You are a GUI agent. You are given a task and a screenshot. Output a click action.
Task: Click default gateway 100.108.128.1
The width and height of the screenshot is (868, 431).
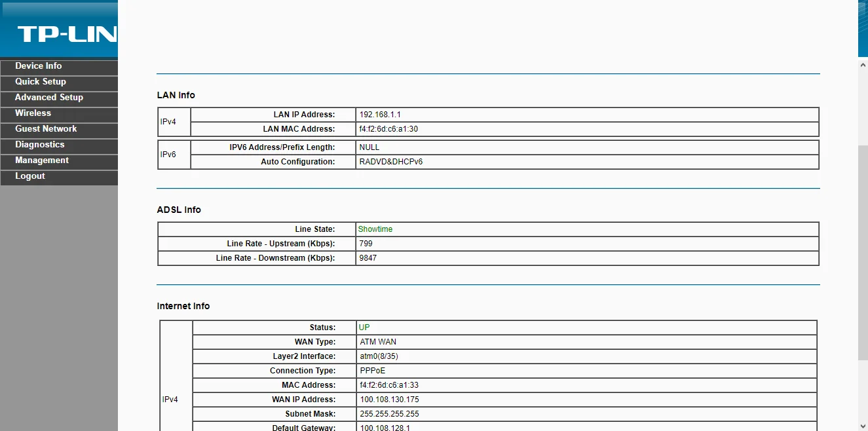[x=385, y=427]
